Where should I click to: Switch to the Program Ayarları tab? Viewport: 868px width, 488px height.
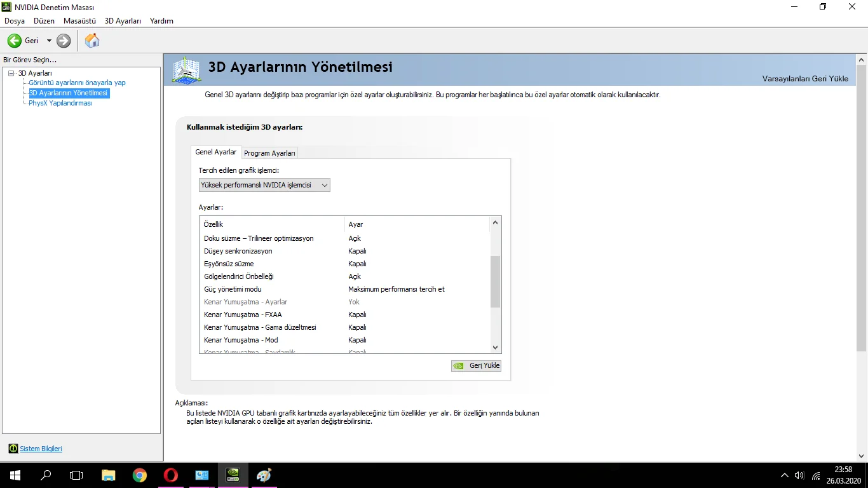point(269,153)
